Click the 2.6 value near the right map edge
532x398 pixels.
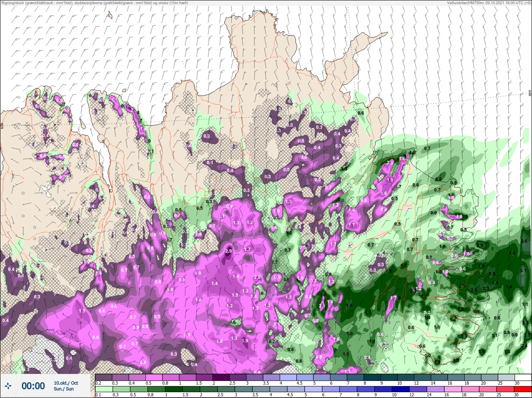click(524, 241)
